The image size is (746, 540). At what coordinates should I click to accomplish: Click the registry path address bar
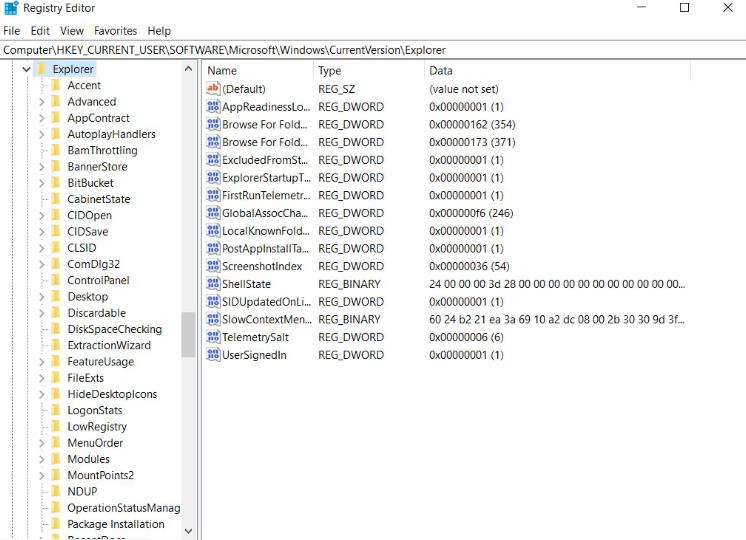coord(373,50)
